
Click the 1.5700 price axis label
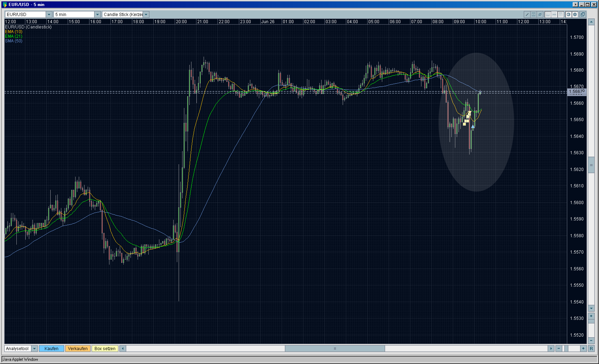577,37
